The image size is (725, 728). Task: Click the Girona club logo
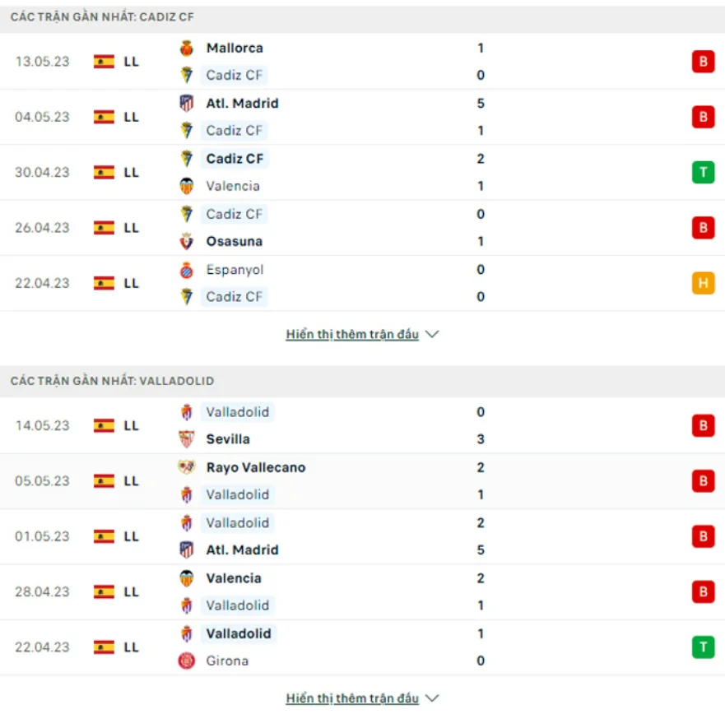(x=185, y=661)
